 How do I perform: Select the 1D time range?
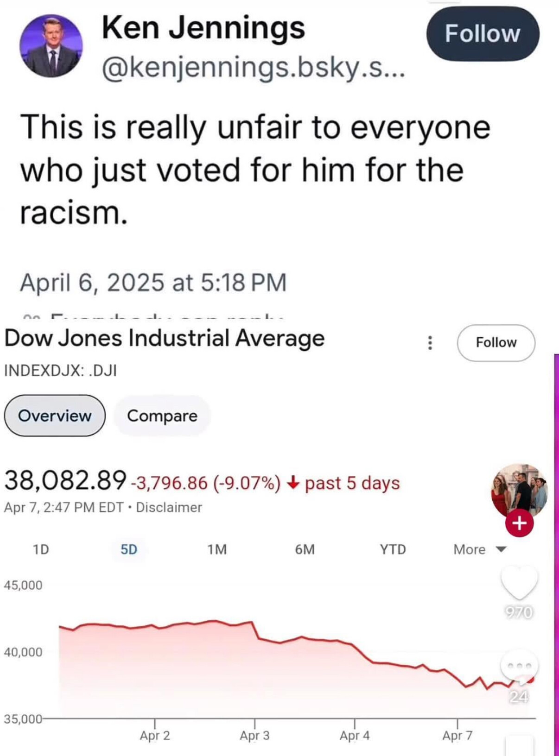click(x=41, y=549)
